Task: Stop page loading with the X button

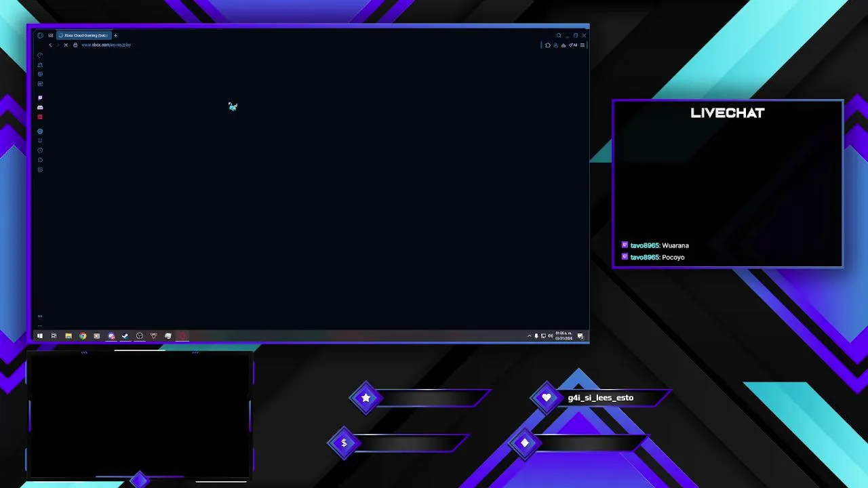Action: pyautogui.click(x=66, y=45)
